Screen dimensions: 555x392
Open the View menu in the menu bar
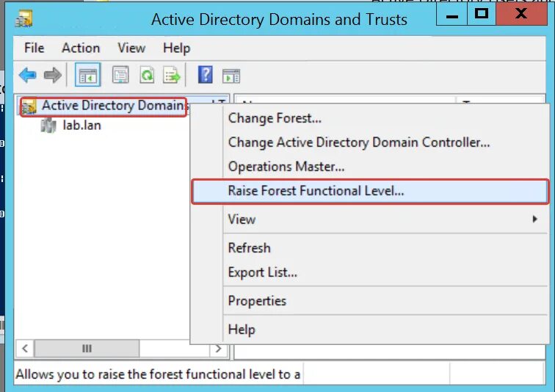131,48
